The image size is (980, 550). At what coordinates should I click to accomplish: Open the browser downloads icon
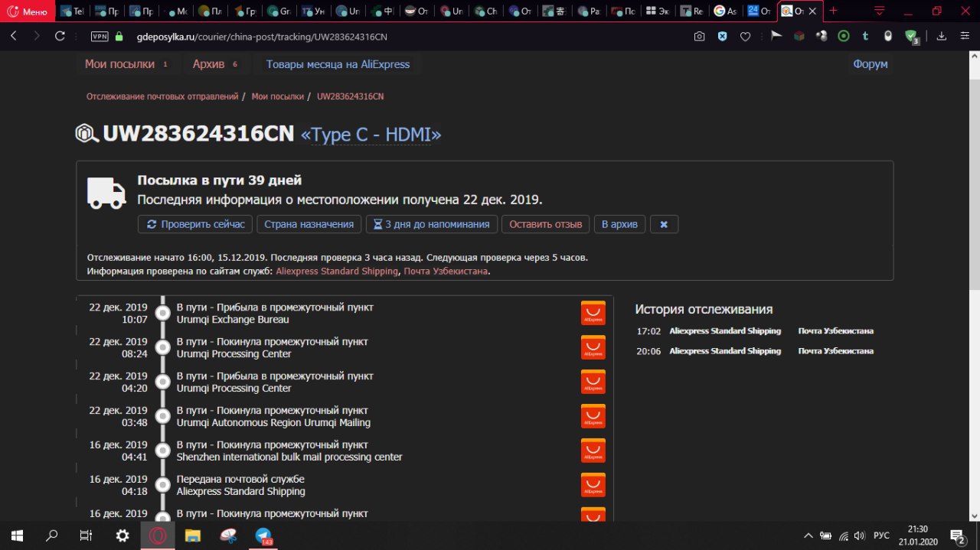point(942,36)
